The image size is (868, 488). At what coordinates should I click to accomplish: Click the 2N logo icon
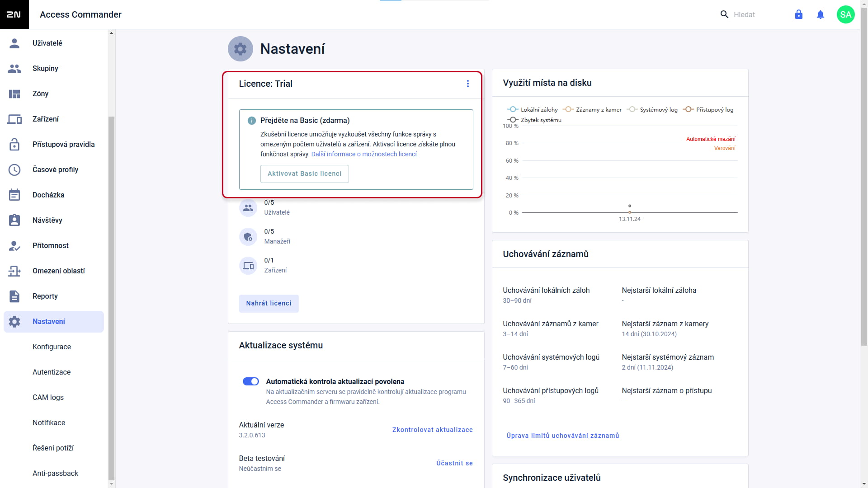[x=14, y=14]
